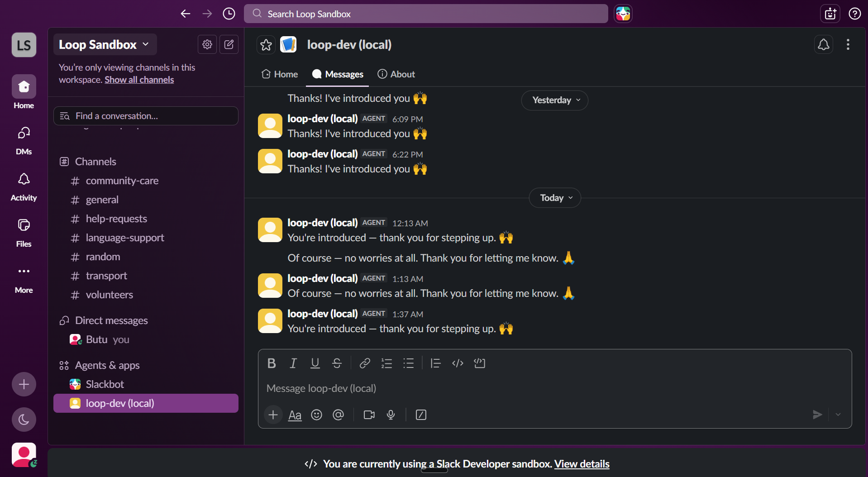Star the loop-dev (local) conversation
The width and height of the screenshot is (868, 477).
pos(266,45)
